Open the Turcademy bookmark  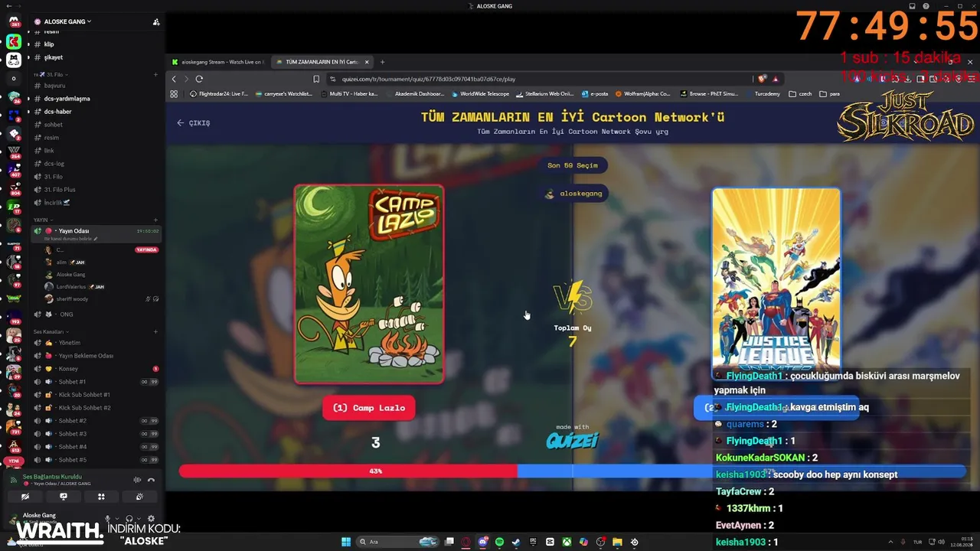[x=763, y=94]
